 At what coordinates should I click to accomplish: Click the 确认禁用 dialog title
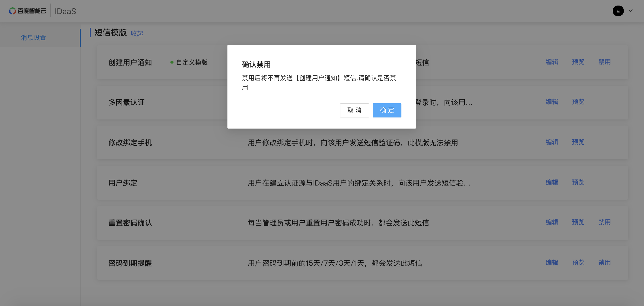(256, 64)
